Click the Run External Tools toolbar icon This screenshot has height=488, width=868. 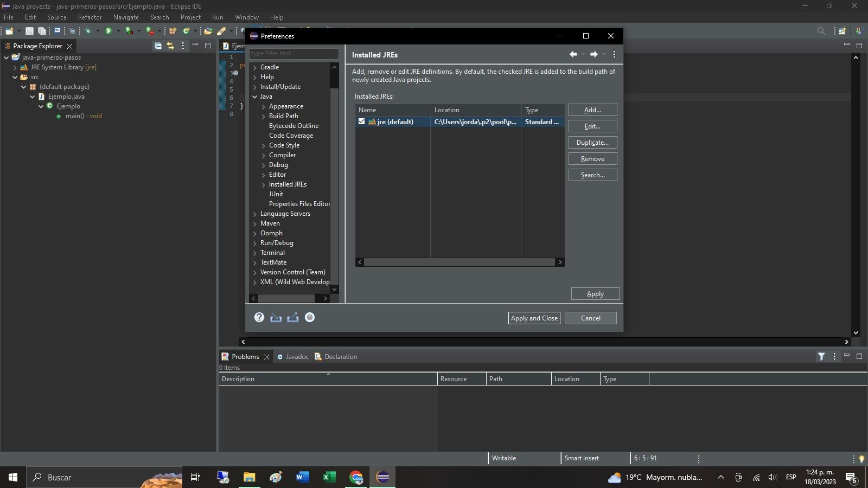point(150,31)
